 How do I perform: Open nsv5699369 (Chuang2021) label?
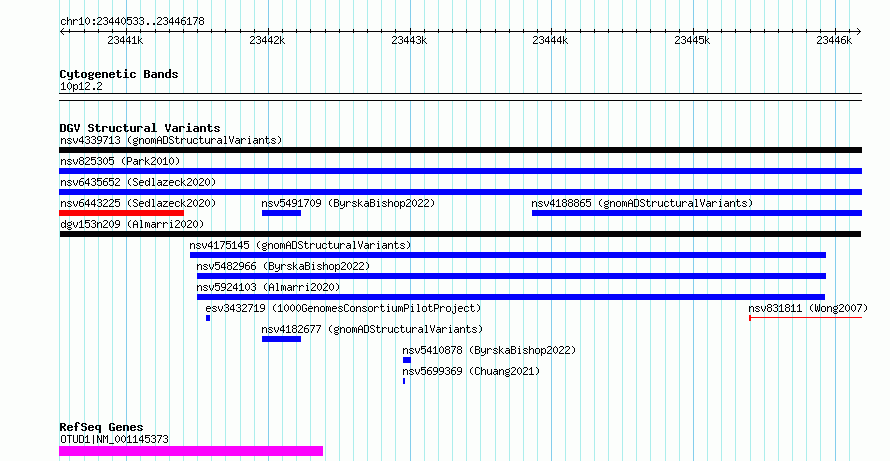471,371
